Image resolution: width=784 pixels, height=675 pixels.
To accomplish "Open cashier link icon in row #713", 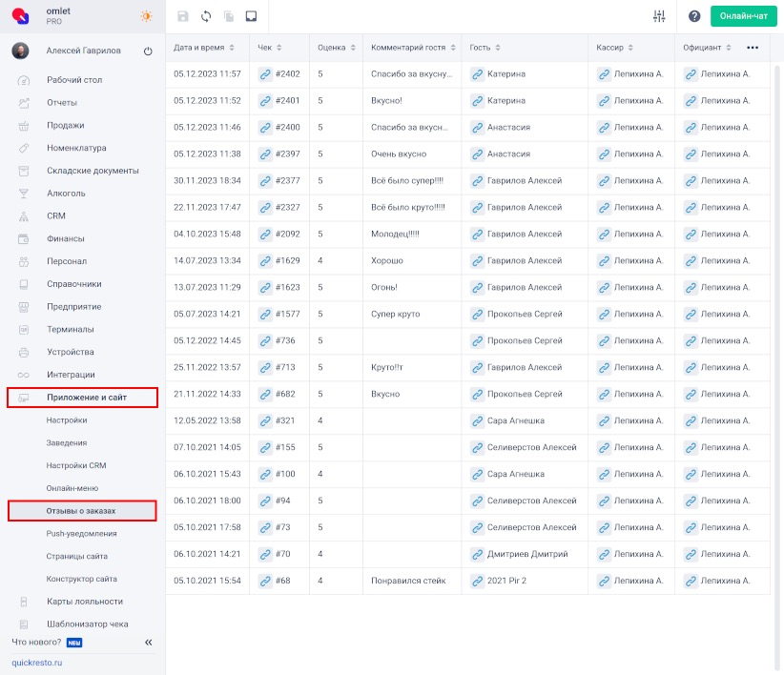I will [604, 367].
